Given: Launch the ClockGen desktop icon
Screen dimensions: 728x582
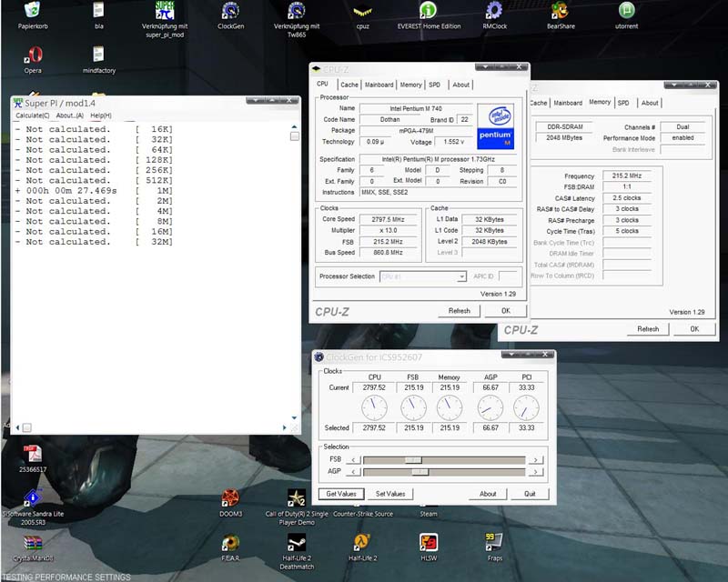Looking at the screenshot, I should point(230,10).
